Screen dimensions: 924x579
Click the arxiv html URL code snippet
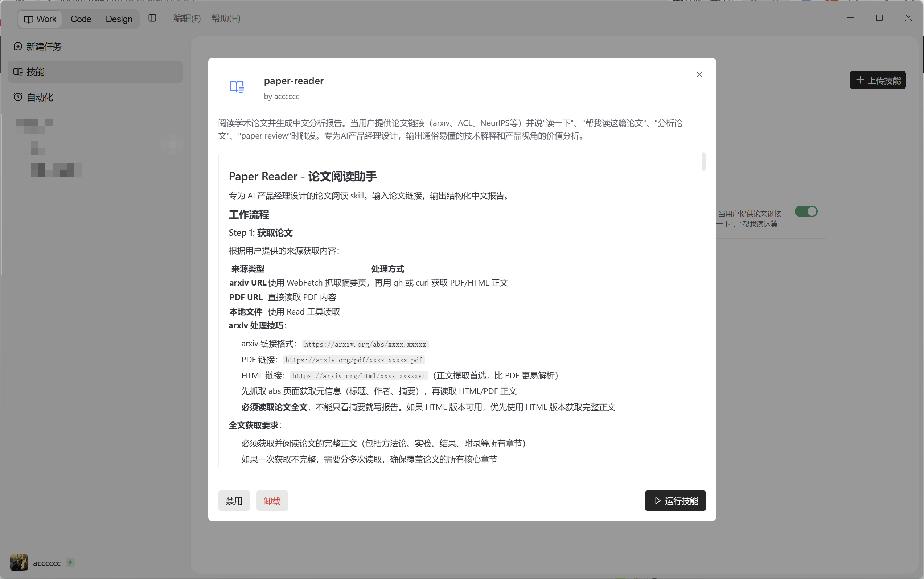[359, 376]
